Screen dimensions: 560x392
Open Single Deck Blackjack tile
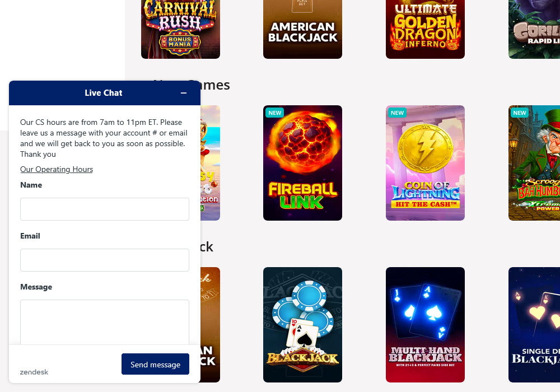click(534, 325)
